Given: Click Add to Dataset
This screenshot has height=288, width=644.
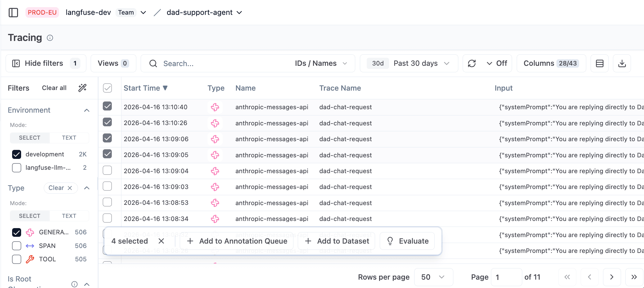Looking at the screenshot, I should (337, 241).
